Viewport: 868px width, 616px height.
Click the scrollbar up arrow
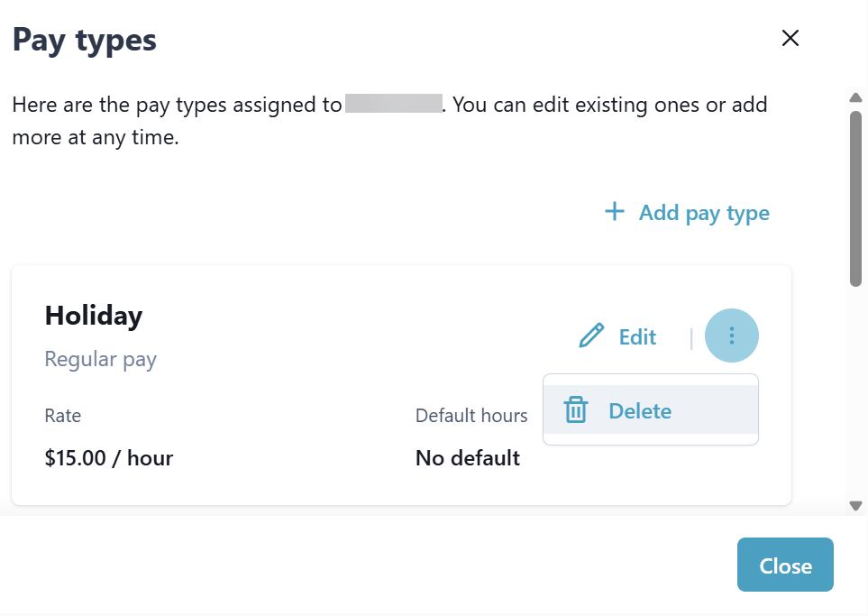pos(856,97)
